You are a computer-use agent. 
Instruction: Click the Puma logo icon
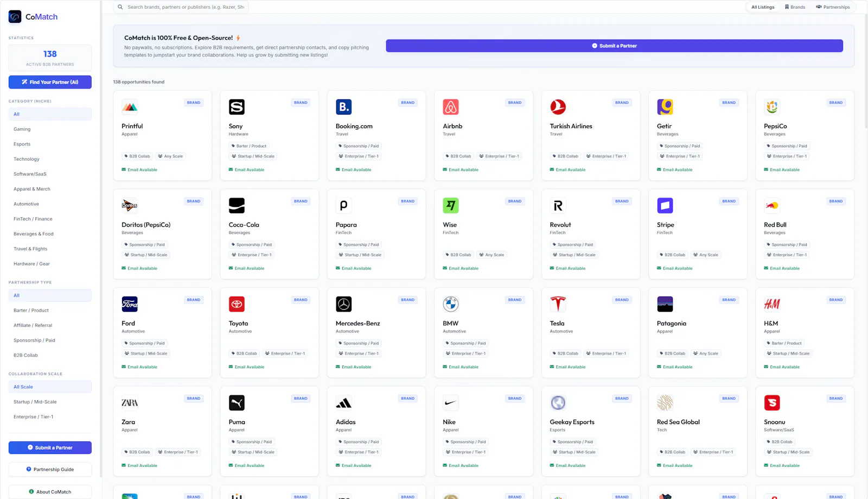[237, 403]
